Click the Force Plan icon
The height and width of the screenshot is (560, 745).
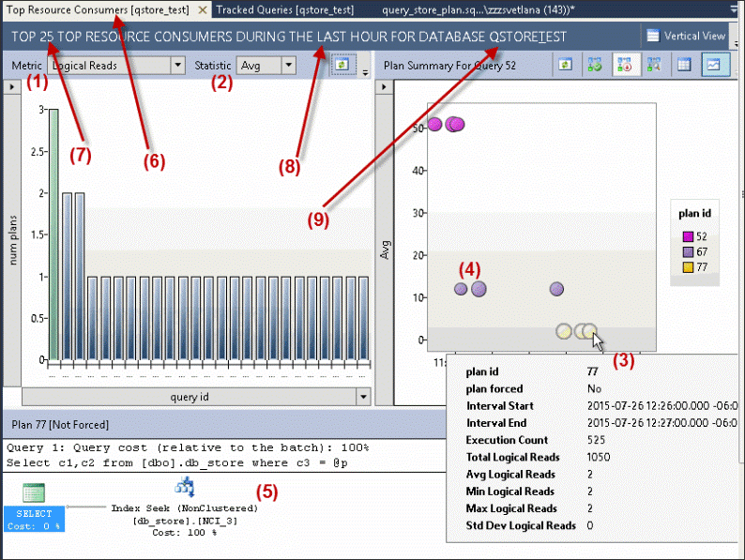coord(594,65)
